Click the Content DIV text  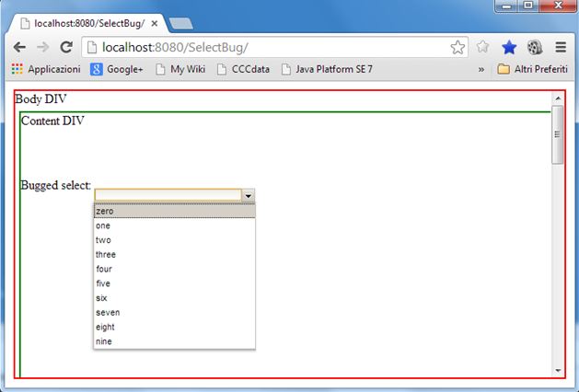(52, 121)
